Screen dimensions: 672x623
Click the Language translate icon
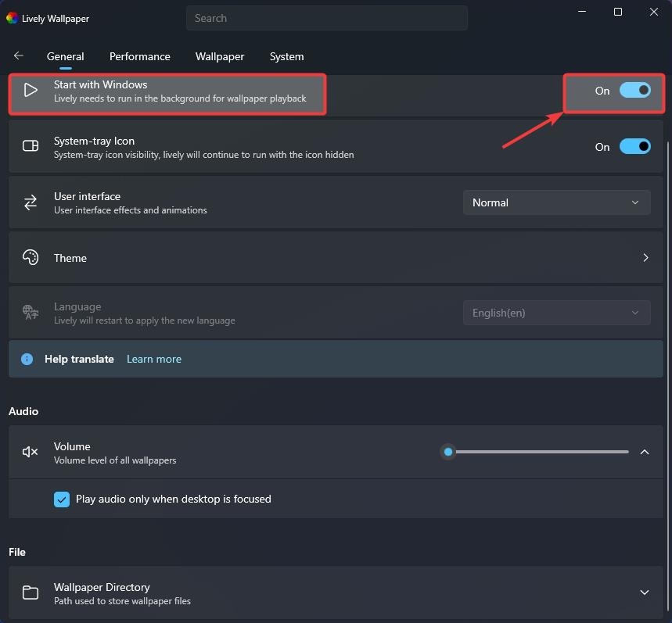(x=31, y=313)
